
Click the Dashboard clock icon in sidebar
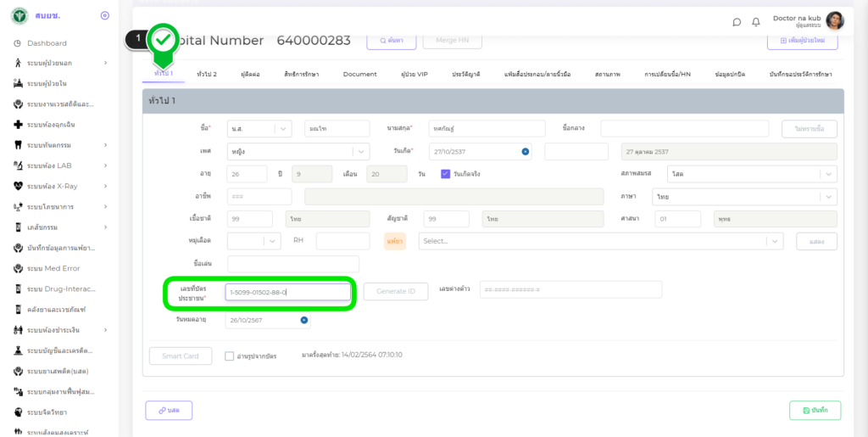click(18, 43)
